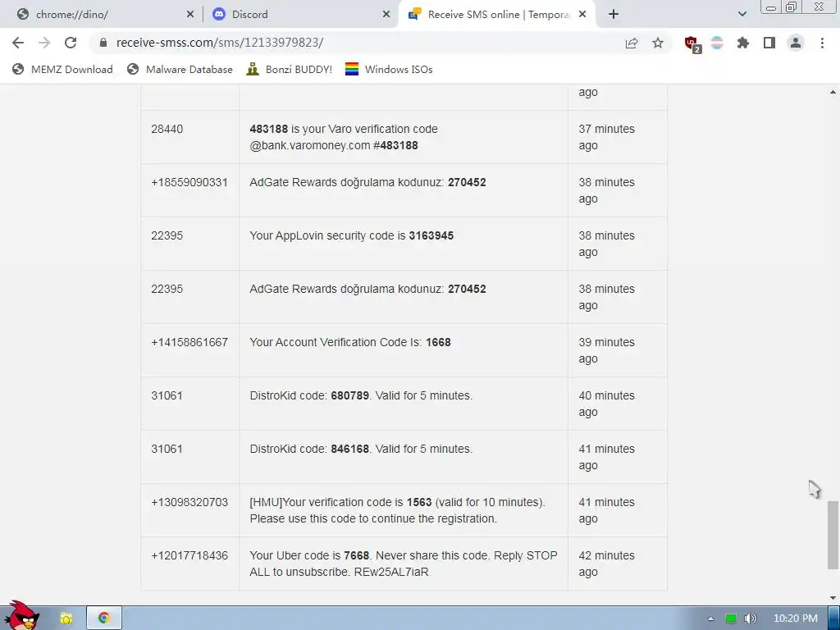Click sender +18559090331
Viewport: 840px width, 630px height.
coord(189,182)
